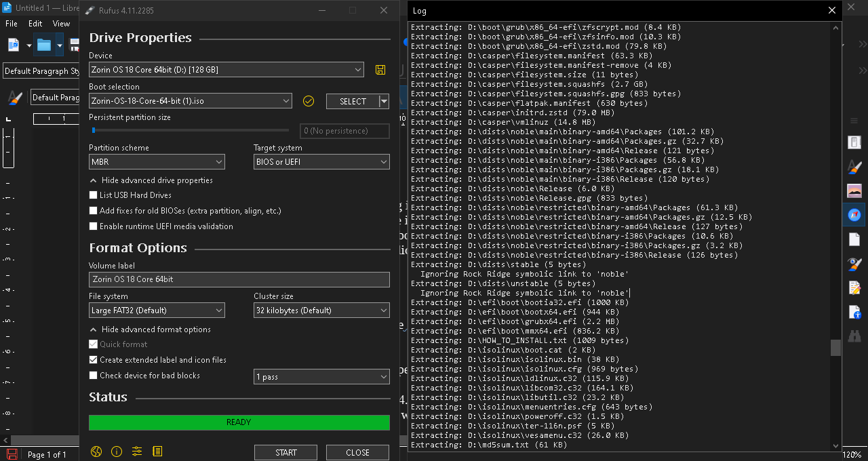Click the Rufus language globe icon

96,452
